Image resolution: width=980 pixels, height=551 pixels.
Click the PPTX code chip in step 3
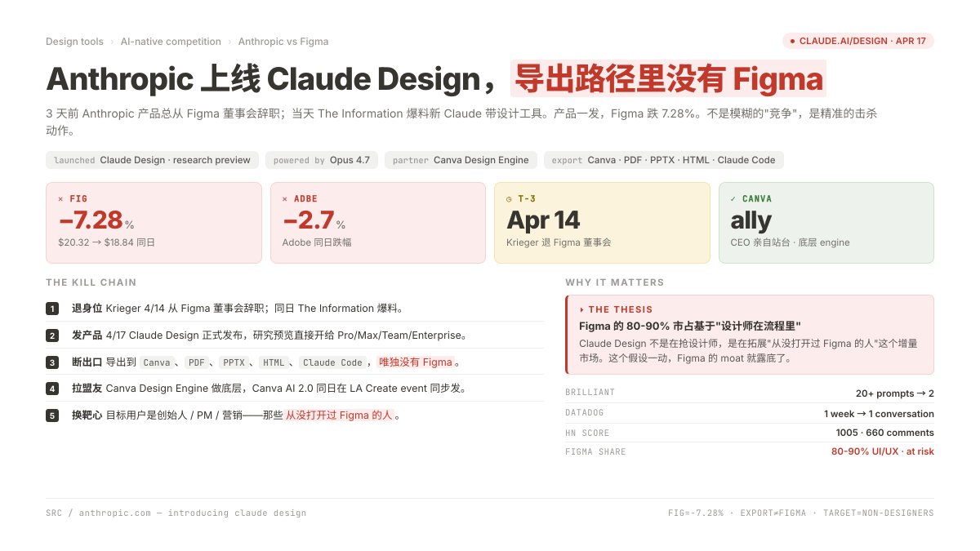(234, 362)
